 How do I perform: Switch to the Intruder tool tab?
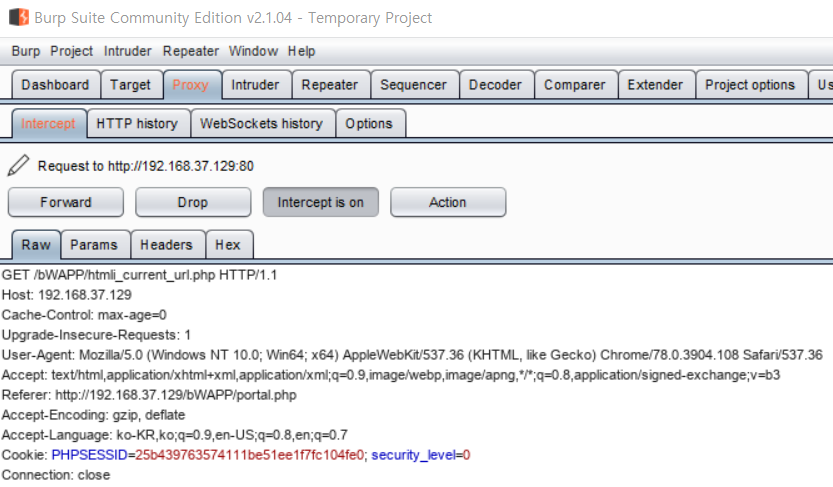pyautogui.click(x=255, y=85)
